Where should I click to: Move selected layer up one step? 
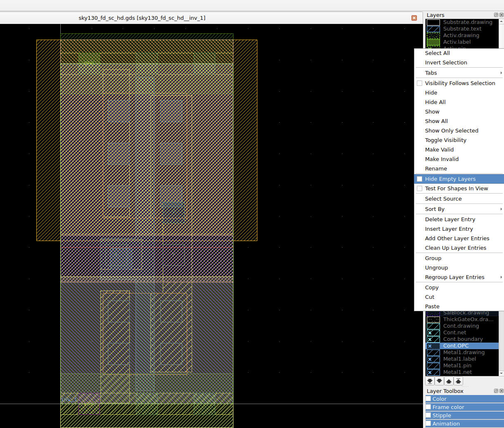pos(449,381)
